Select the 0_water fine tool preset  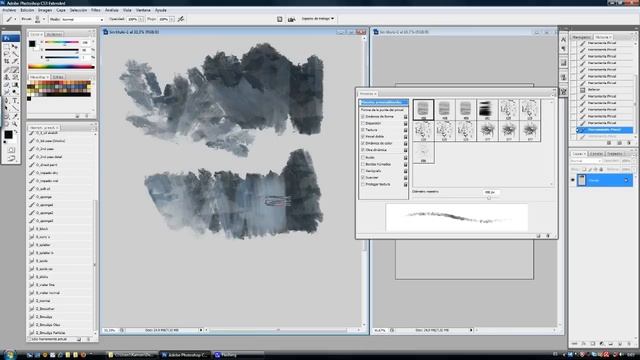click(45, 285)
